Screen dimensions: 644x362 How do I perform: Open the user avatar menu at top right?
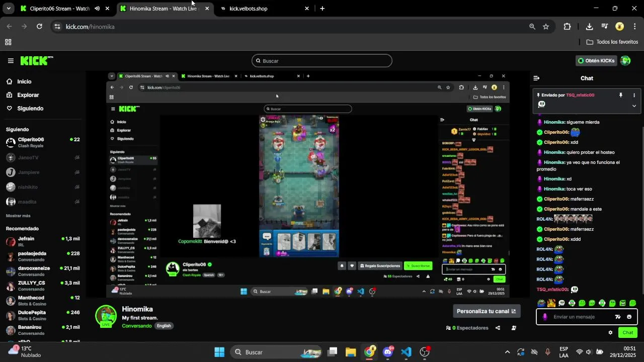[625, 61]
